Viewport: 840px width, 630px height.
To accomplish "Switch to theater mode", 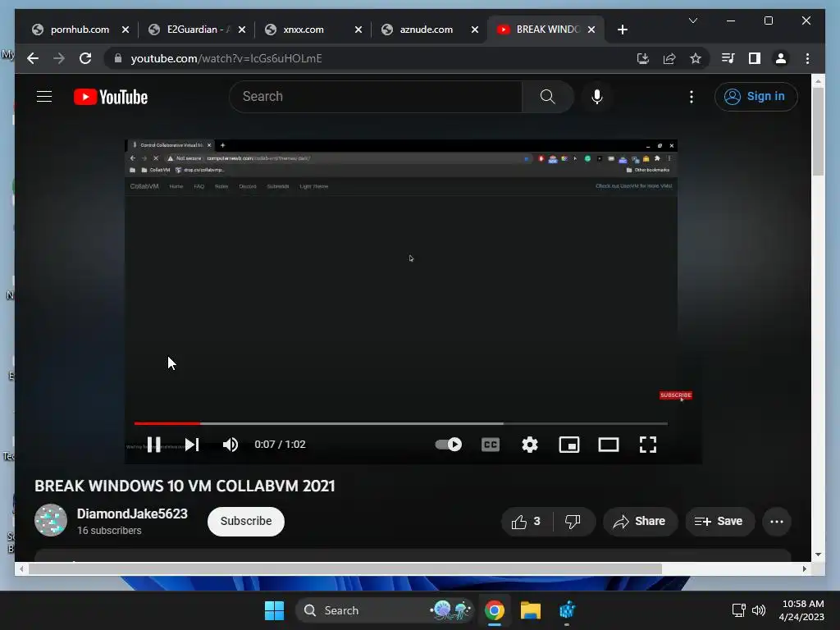I will (x=609, y=445).
